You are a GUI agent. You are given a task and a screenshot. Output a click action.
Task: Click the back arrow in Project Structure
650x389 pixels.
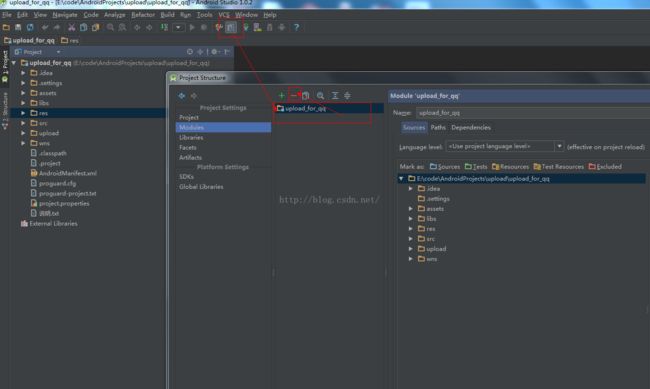click(x=182, y=96)
